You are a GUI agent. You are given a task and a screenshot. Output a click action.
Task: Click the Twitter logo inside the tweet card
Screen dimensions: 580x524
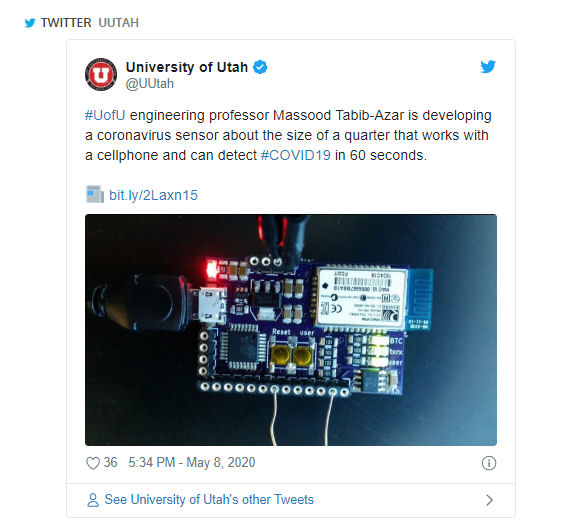[x=488, y=67]
